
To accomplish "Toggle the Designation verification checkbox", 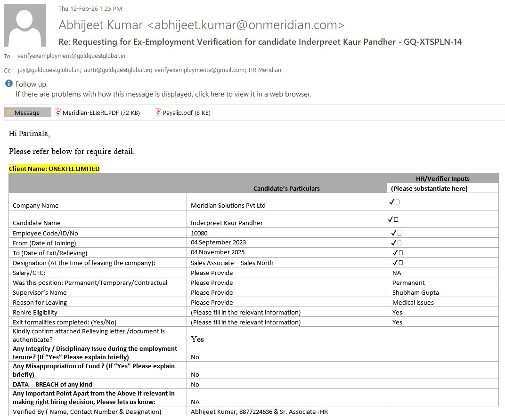I will click(x=400, y=263).
